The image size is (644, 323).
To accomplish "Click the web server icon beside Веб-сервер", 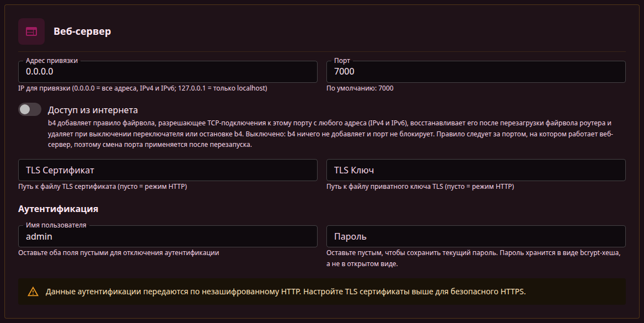I will click(x=31, y=31).
